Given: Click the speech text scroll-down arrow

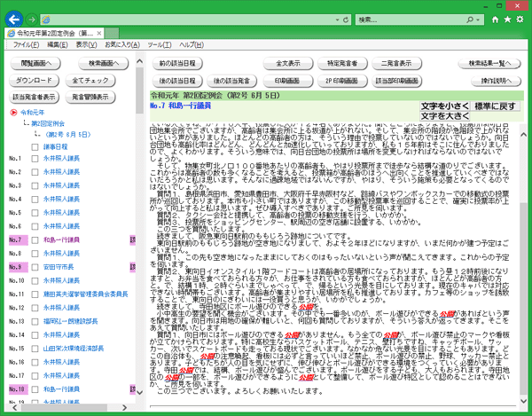Looking at the screenshot, I should 523,401.
